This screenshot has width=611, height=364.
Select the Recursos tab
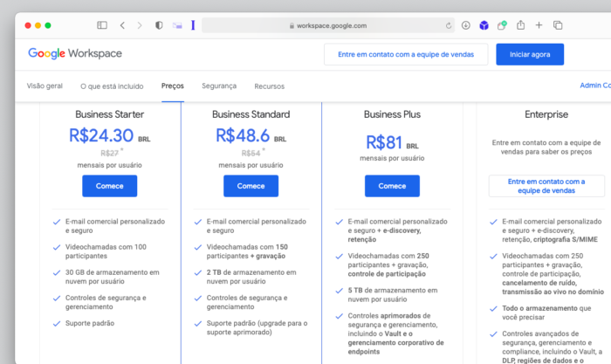tap(269, 86)
